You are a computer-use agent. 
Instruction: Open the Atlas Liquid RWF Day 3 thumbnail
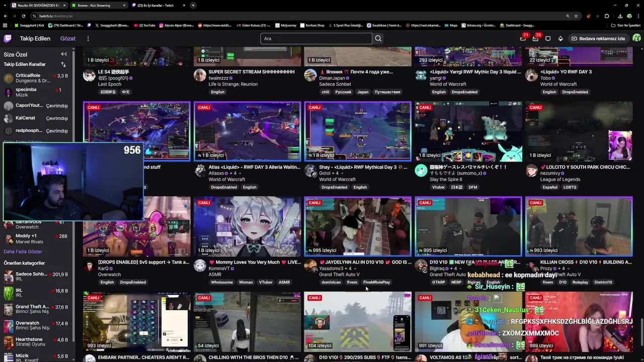pyautogui.click(x=247, y=131)
